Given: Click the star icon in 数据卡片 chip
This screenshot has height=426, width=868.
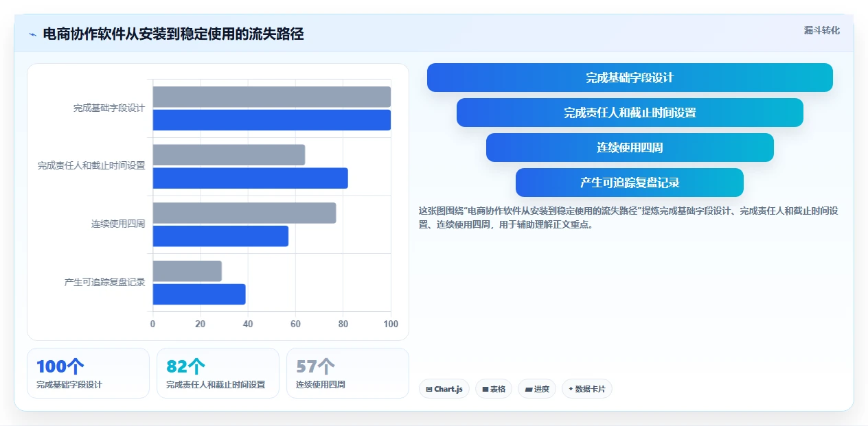Looking at the screenshot, I should click(x=571, y=389).
